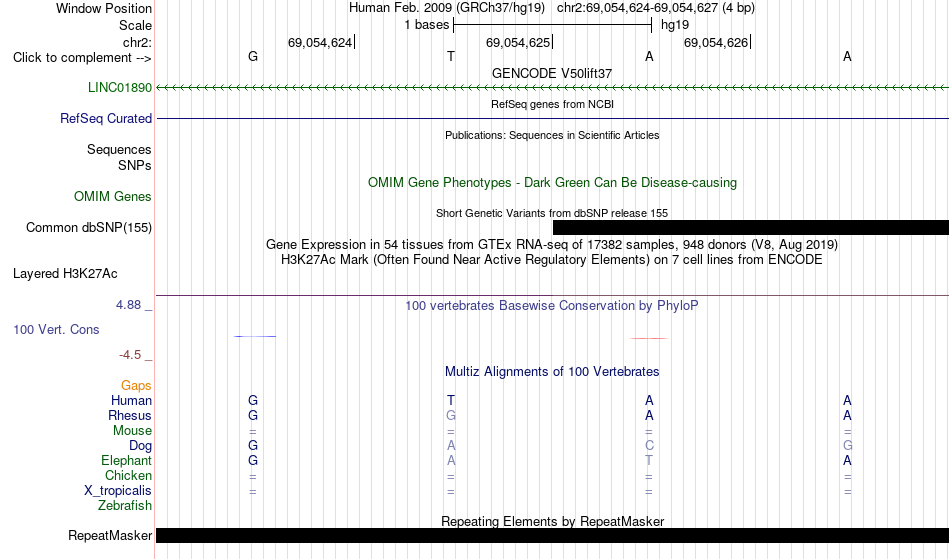This screenshot has height=559, width=950.
Task: Open Publications: Sequences in Scientific Articles title
Action: pos(552,135)
